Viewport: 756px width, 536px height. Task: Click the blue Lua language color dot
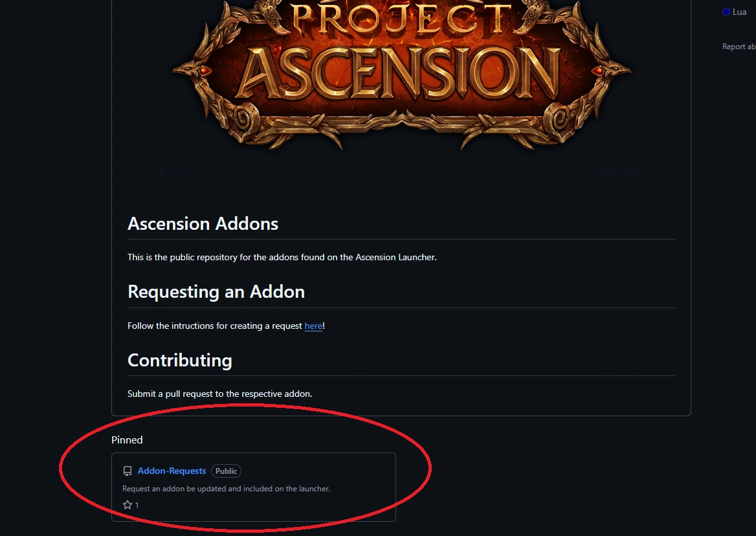(x=726, y=12)
